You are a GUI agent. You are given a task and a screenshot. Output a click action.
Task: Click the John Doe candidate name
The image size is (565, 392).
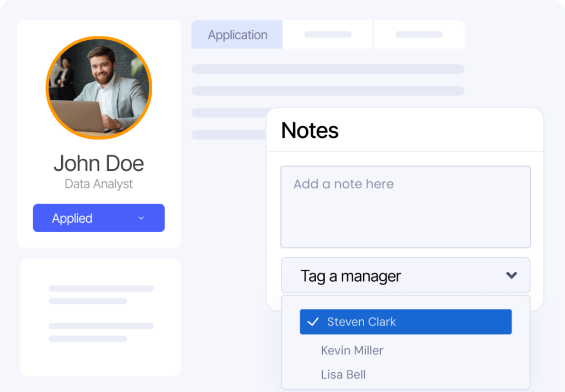coord(99,163)
